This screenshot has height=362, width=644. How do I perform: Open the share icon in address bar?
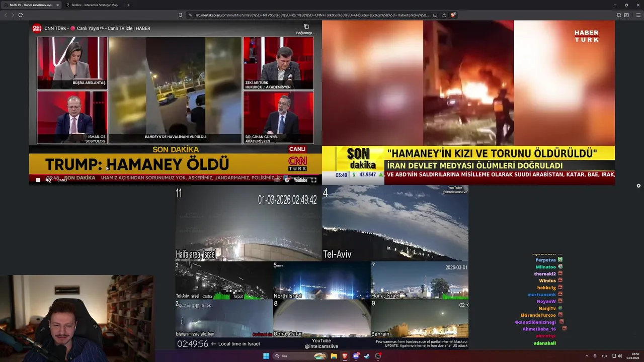(444, 15)
